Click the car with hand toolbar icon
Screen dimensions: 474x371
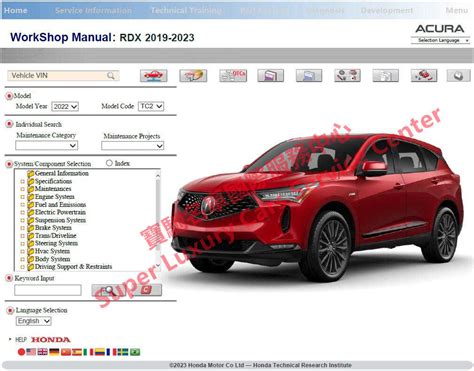point(193,76)
